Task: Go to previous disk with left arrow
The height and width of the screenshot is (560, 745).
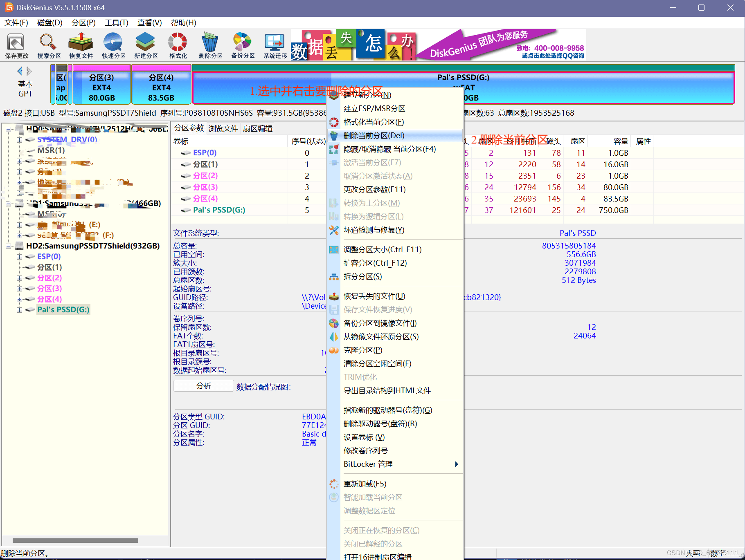Action: (20, 71)
